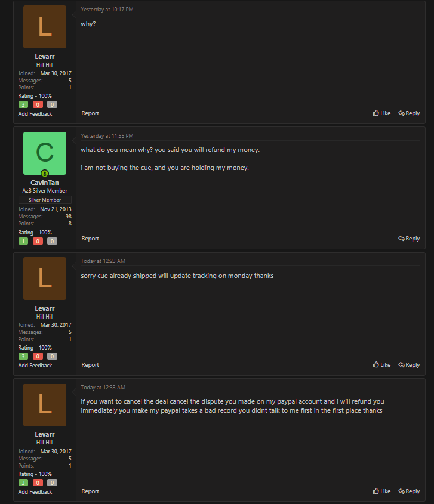
Task: Open Levarr's avatar on the 10:17 PM post
Action: point(45,27)
